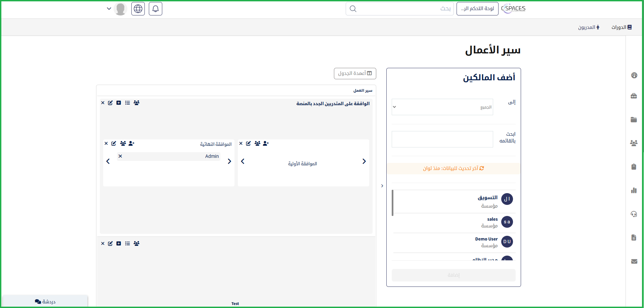Open the الجميع dropdown
The height and width of the screenshot is (308, 644).
(442, 107)
